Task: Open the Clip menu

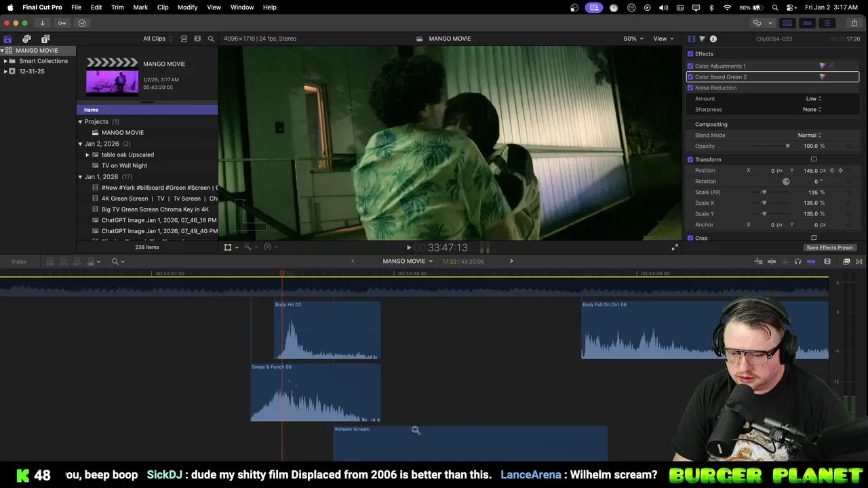Action: (163, 7)
